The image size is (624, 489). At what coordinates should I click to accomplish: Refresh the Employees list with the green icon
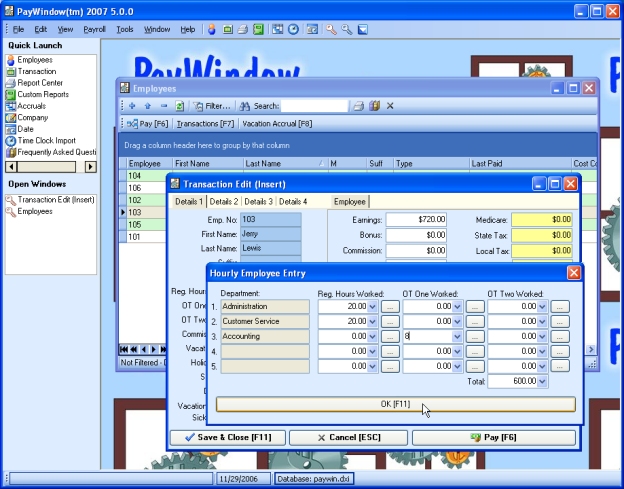coord(179,106)
